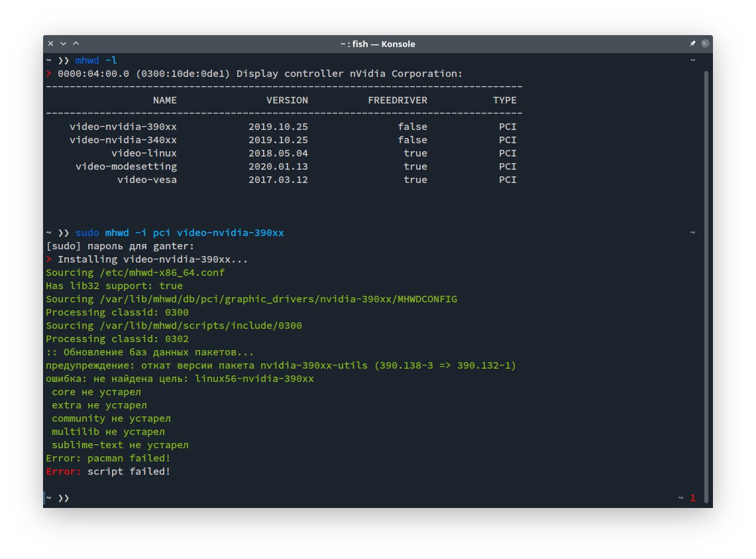The height and width of the screenshot is (559, 756).
Task: Click the FREEDRIVER column header
Action: click(398, 100)
